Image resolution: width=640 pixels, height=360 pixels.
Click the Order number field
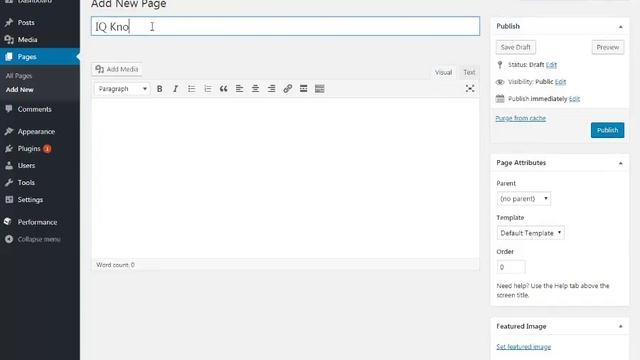click(x=511, y=267)
